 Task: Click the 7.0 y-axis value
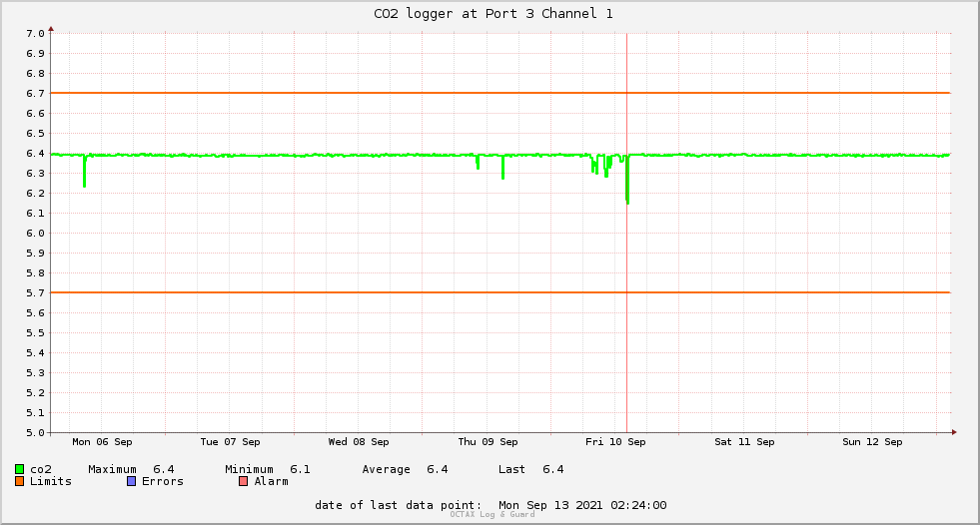pyautogui.click(x=35, y=34)
